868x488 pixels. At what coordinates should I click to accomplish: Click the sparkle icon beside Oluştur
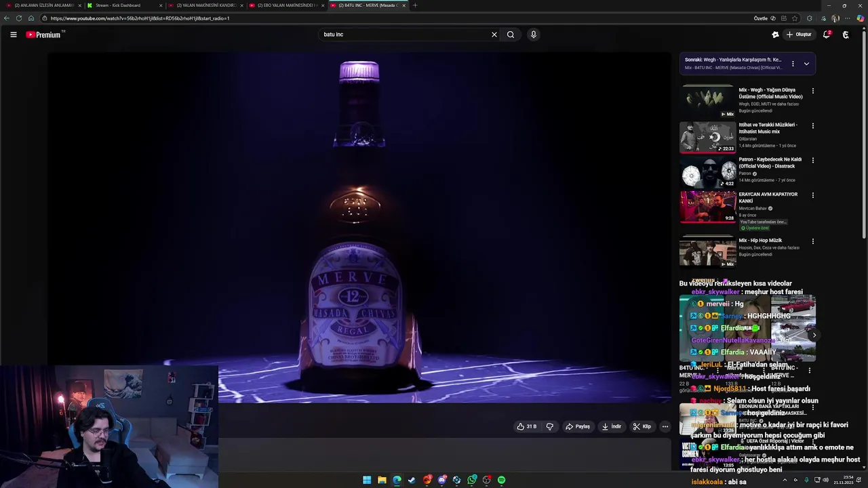(x=775, y=35)
